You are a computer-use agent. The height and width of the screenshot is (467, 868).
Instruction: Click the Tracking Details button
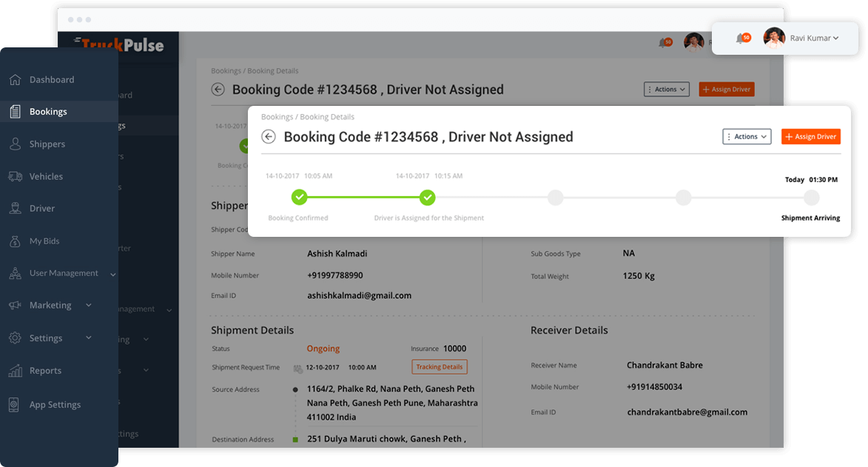tap(440, 367)
